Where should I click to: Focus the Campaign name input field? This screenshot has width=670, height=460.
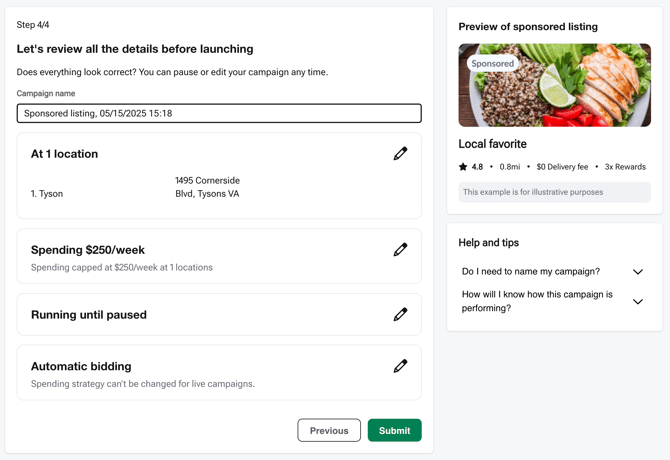pyautogui.click(x=219, y=113)
